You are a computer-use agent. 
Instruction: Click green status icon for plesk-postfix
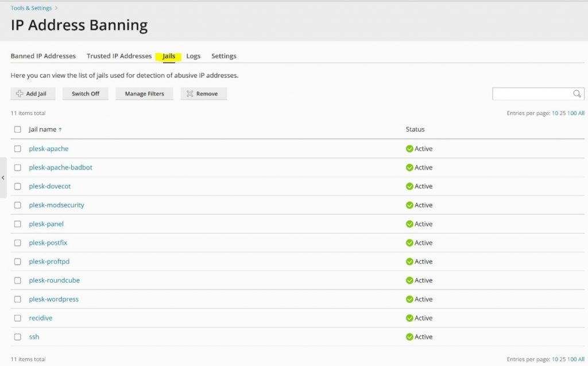(409, 243)
